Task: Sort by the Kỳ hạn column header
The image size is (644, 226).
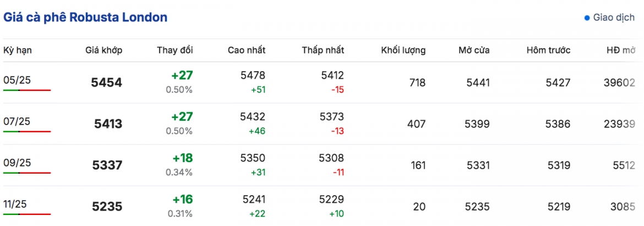Action: [18, 51]
